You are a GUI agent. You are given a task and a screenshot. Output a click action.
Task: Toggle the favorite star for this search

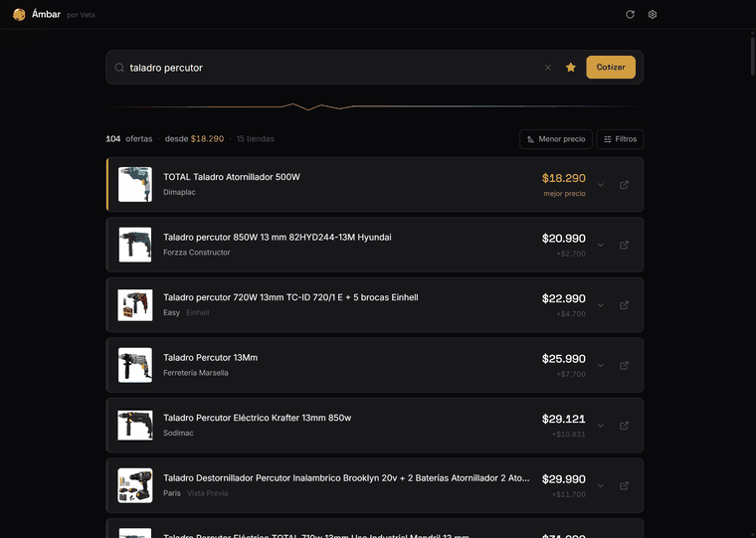(570, 68)
